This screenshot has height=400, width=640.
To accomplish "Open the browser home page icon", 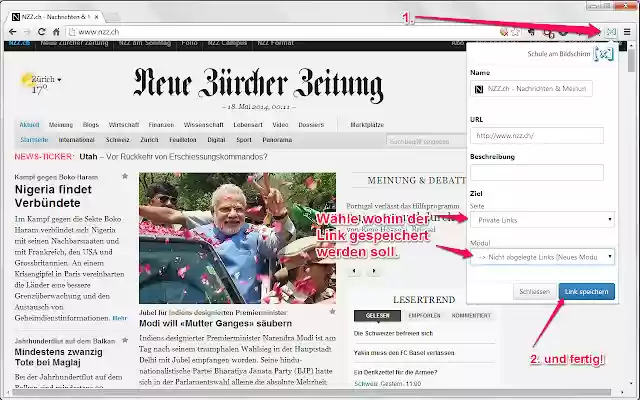I will (x=56, y=31).
